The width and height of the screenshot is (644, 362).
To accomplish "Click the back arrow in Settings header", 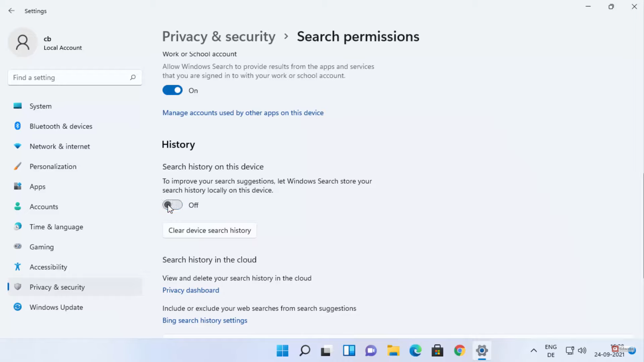I will (11, 11).
